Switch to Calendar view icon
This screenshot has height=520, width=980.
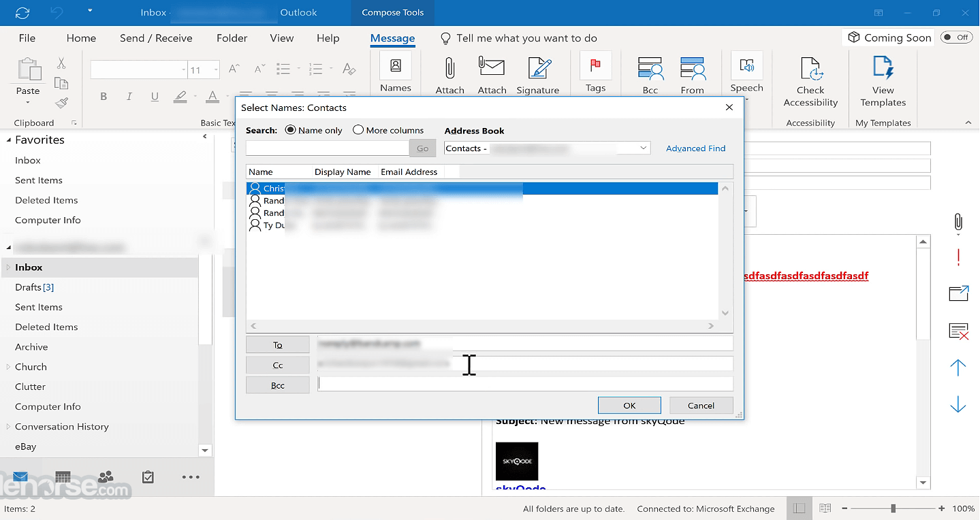coord(63,477)
